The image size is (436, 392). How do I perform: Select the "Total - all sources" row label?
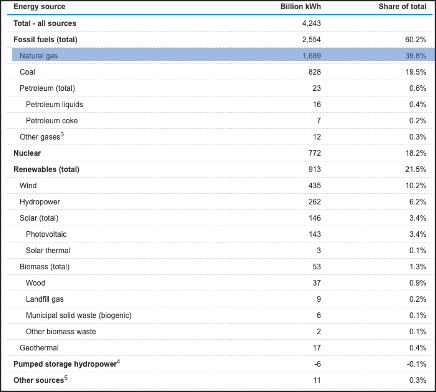45,23
